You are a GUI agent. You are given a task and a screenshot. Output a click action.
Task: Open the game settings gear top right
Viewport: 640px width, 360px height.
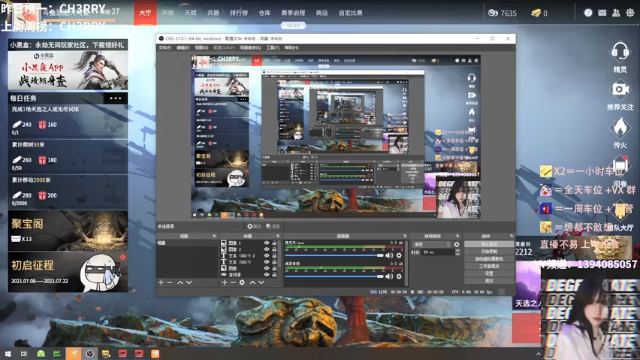coord(630,13)
